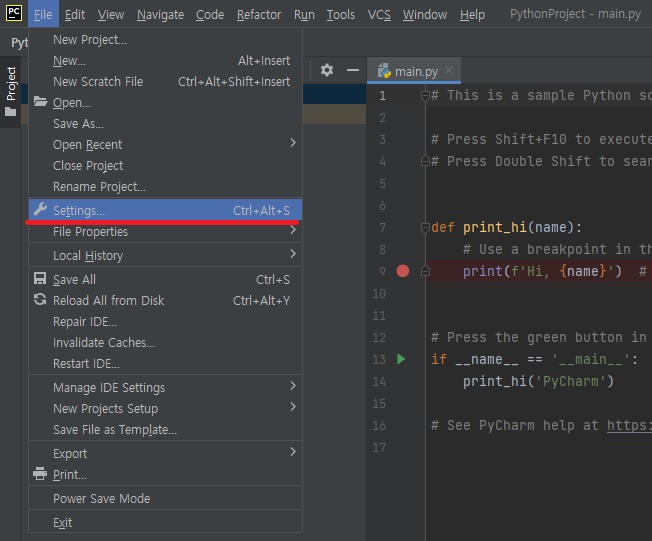Screen dimensions: 652x541
Task: Open the Navigate menu
Action: 161,15
